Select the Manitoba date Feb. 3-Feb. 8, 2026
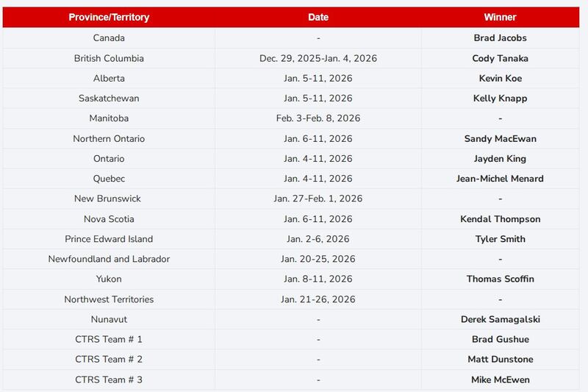588x392 pixels. click(318, 118)
